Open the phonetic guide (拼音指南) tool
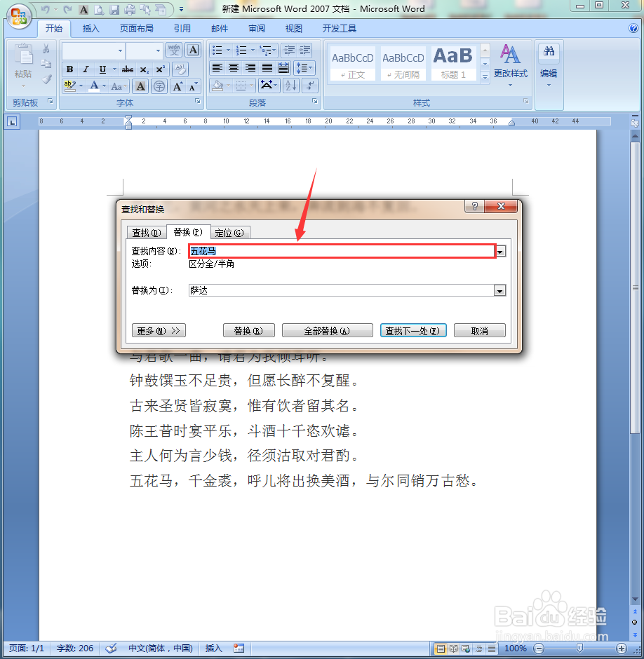644x659 pixels. (173, 50)
